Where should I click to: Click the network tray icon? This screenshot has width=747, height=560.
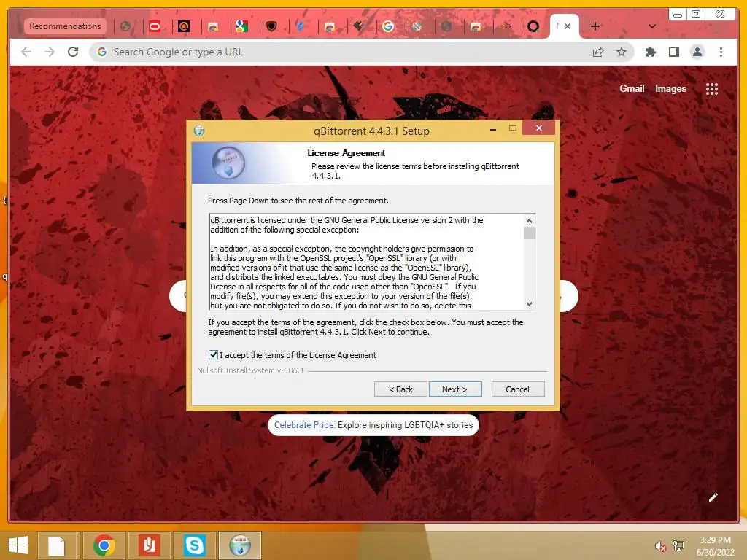tap(678, 545)
